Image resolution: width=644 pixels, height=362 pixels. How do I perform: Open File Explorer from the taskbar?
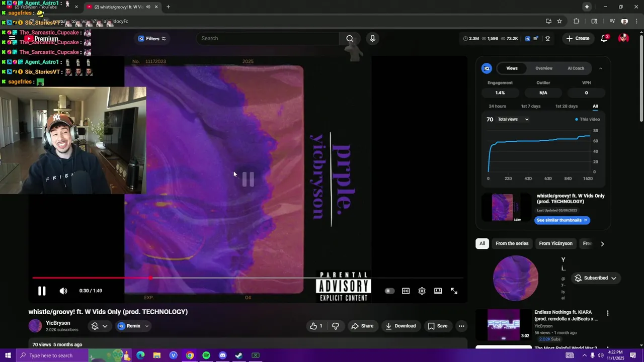pyautogui.click(x=157, y=355)
